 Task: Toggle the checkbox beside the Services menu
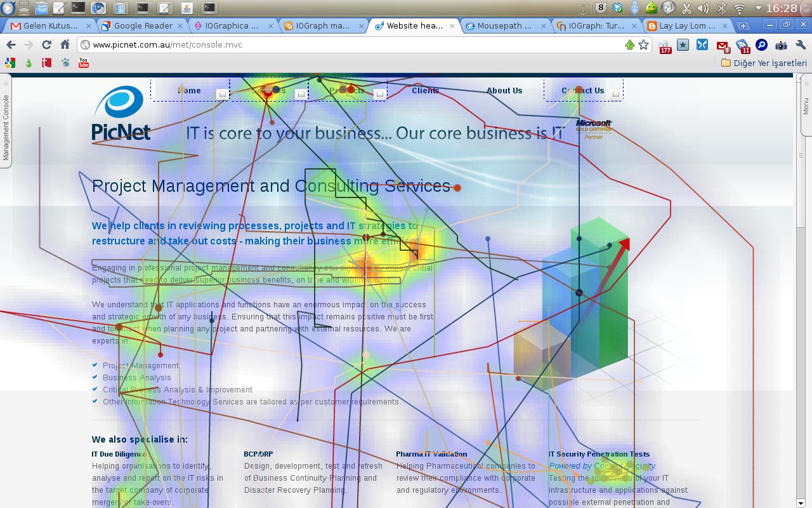pyautogui.click(x=301, y=94)
